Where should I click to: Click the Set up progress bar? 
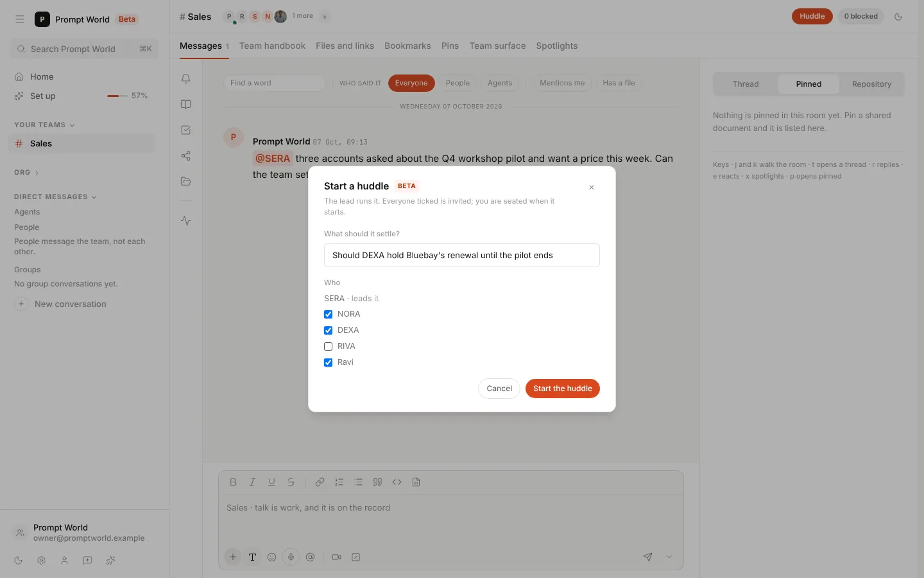click(x=117, y=96)
